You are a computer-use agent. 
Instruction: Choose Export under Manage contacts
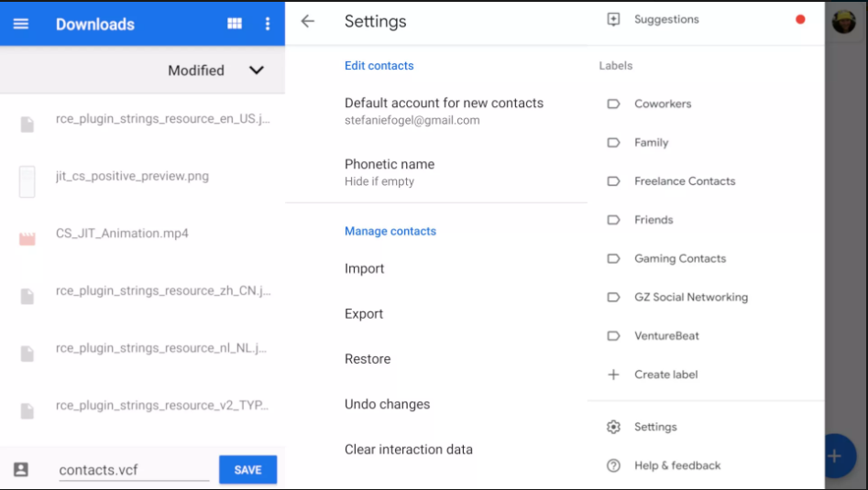coord(364,314)
